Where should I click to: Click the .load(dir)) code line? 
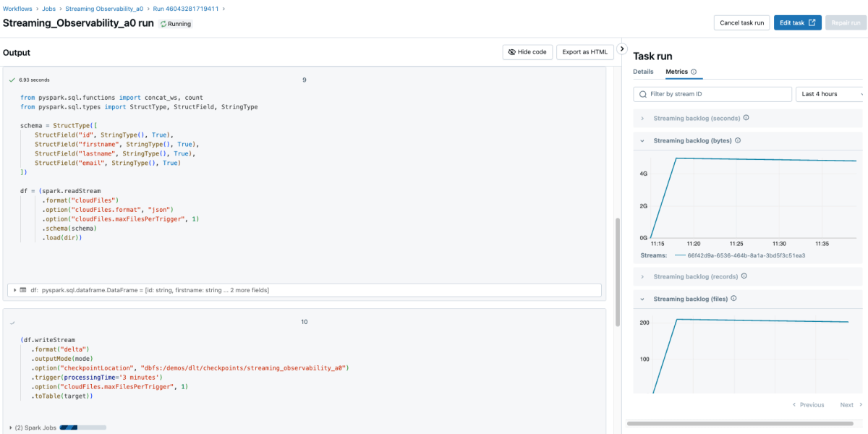tap(61, 237)
